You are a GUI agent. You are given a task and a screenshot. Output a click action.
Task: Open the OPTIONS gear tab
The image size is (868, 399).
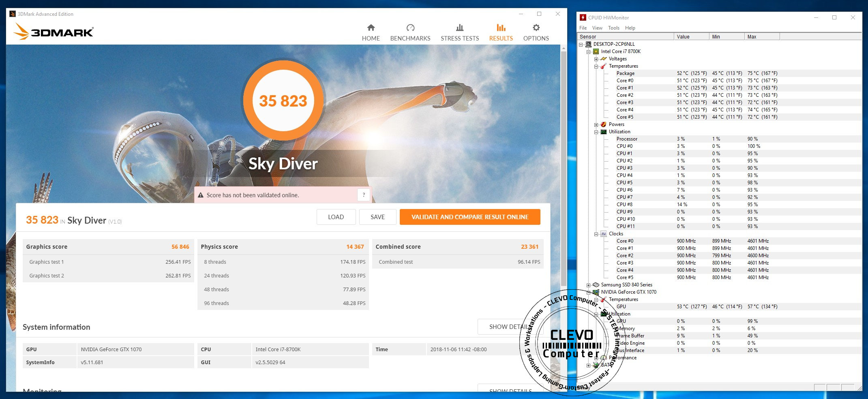[536, 33]
